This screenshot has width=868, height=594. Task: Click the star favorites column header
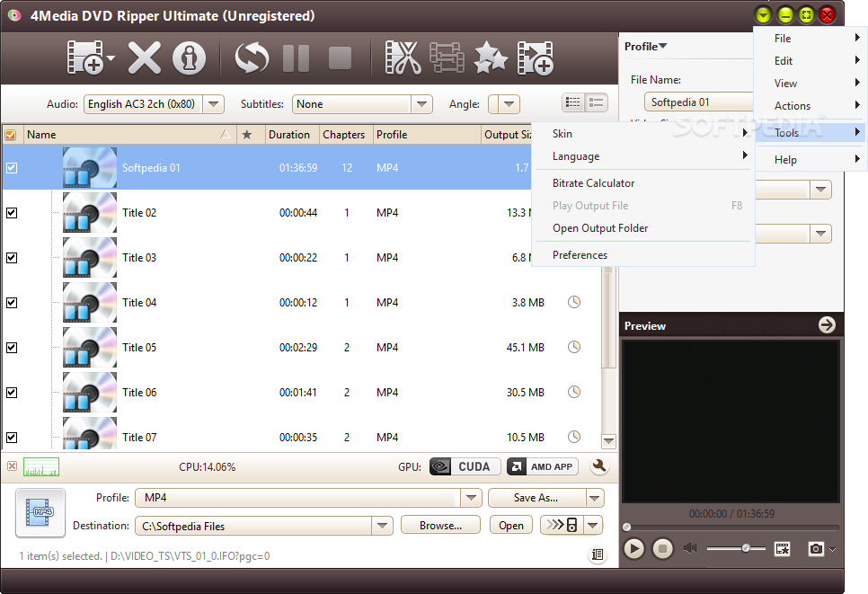(x=247, y=135)
